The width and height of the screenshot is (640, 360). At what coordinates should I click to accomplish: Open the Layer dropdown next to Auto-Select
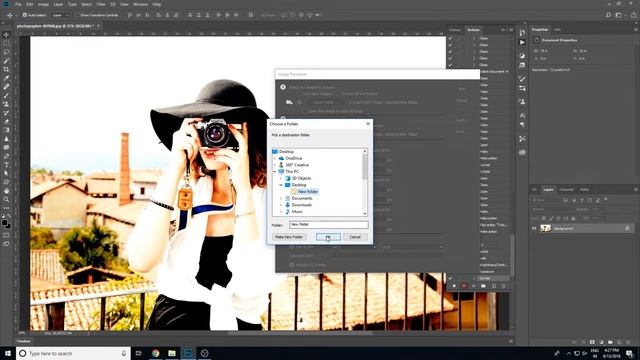[60, 15]
